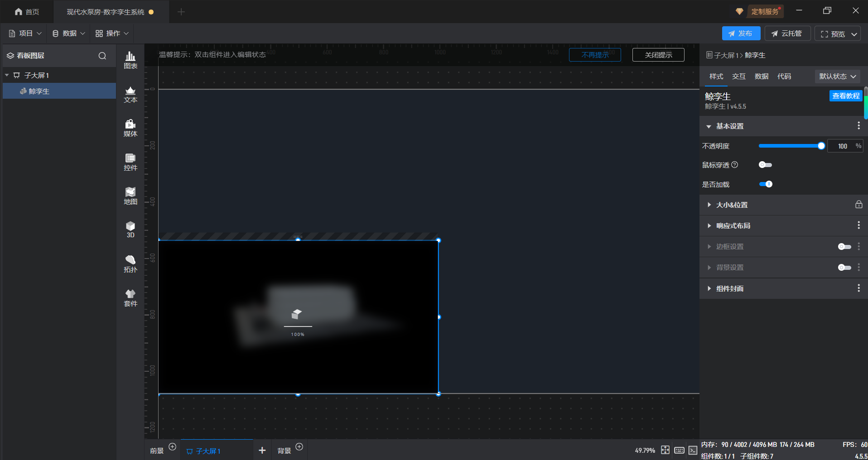Select the 鲸孪生 layer in tree

(59, 91)
